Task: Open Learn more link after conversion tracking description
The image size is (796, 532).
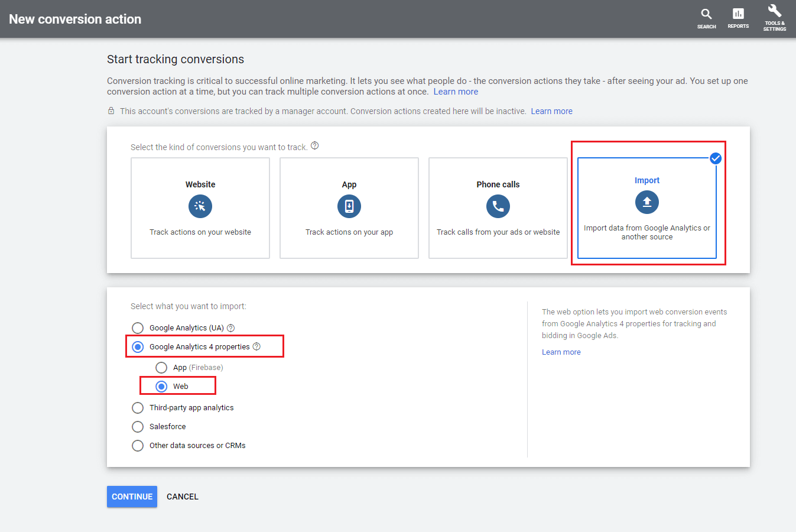Action: 456,92
